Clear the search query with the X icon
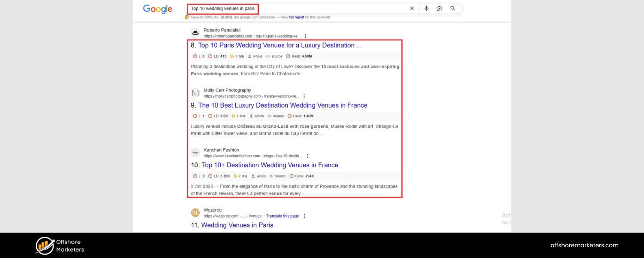The height and width of the screenshot is (258, 644). [x=412, y=9]
